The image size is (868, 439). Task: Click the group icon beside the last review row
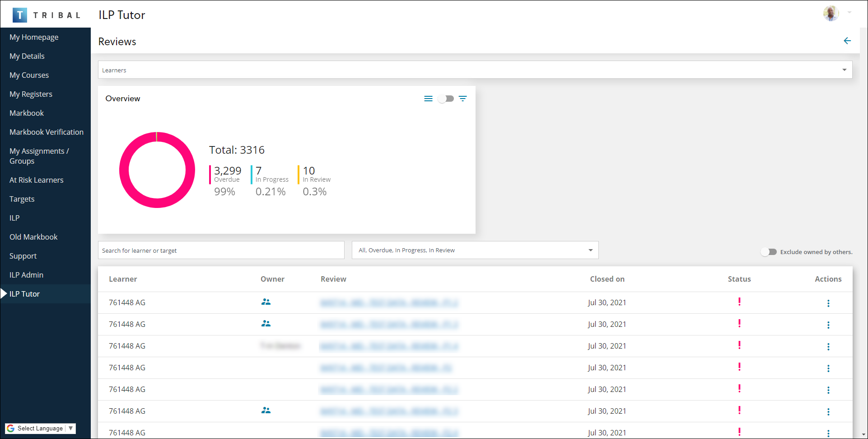[266, 411]
